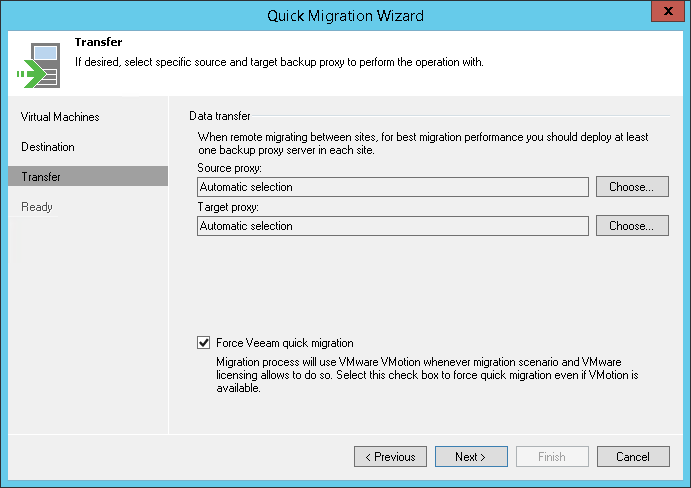Go to the Virtual Machines step
This screenshot has width=691, height=488.
(60, 117)
